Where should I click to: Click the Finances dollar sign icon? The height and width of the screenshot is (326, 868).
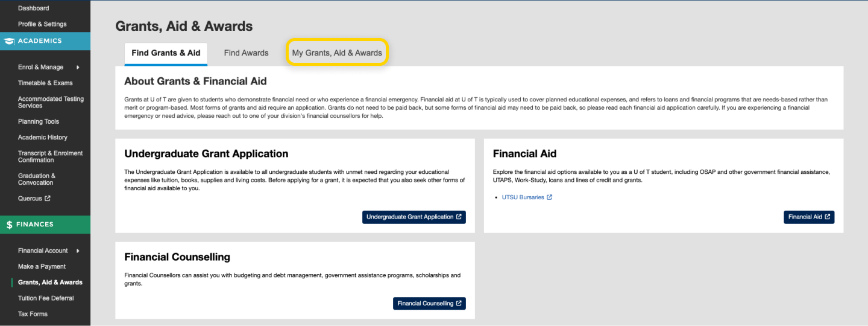click(x=9, y=225)
